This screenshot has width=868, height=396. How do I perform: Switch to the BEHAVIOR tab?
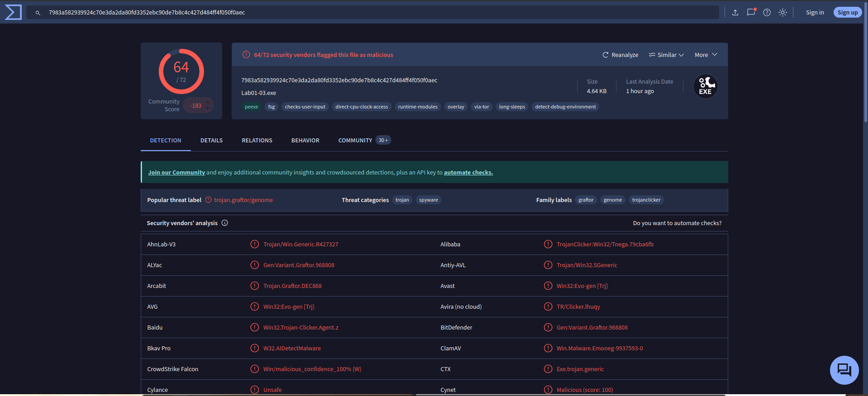(x=305, y=141)
